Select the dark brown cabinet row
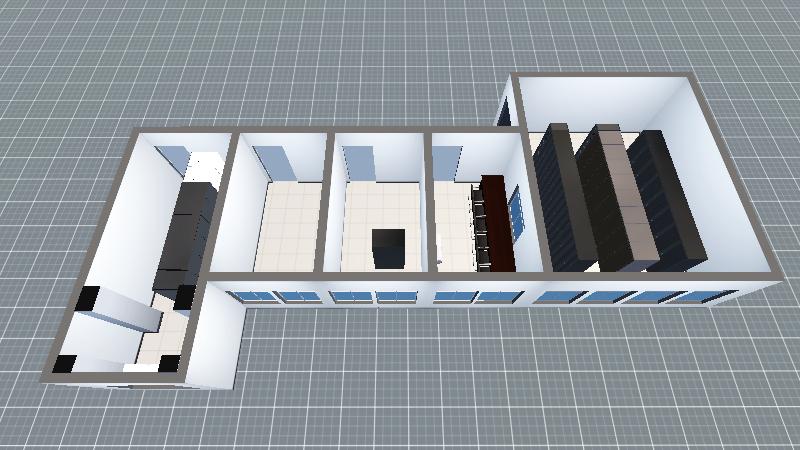The width and height of the screenshot is (800, 450). tap(496, 224)
